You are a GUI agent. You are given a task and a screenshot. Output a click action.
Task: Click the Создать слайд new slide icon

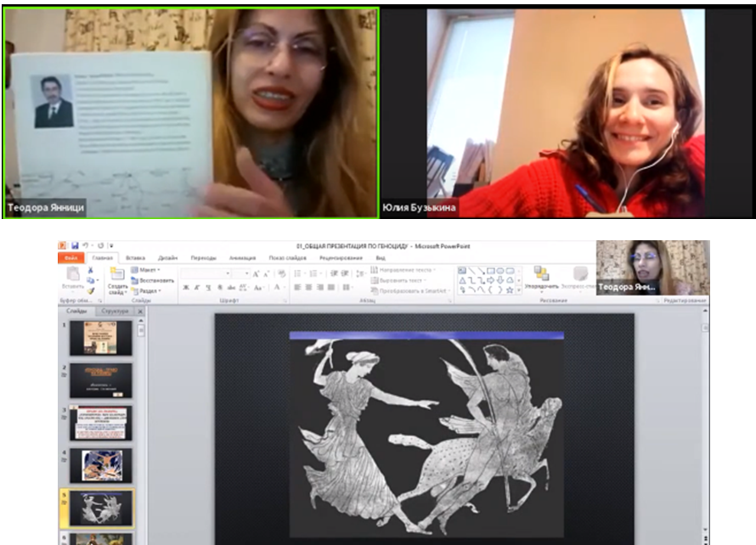tap(117, 274)
